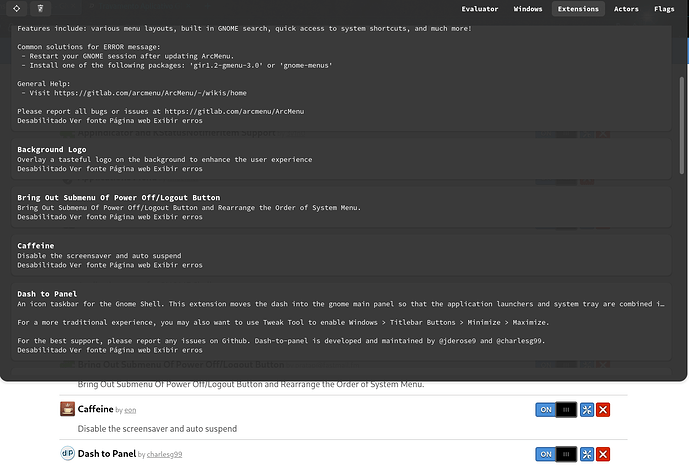Click the 'Dash to Panel' heading in Looking Glass
Image resolution: width=689 pixels, height=465 pixels.
click(47, 294)
